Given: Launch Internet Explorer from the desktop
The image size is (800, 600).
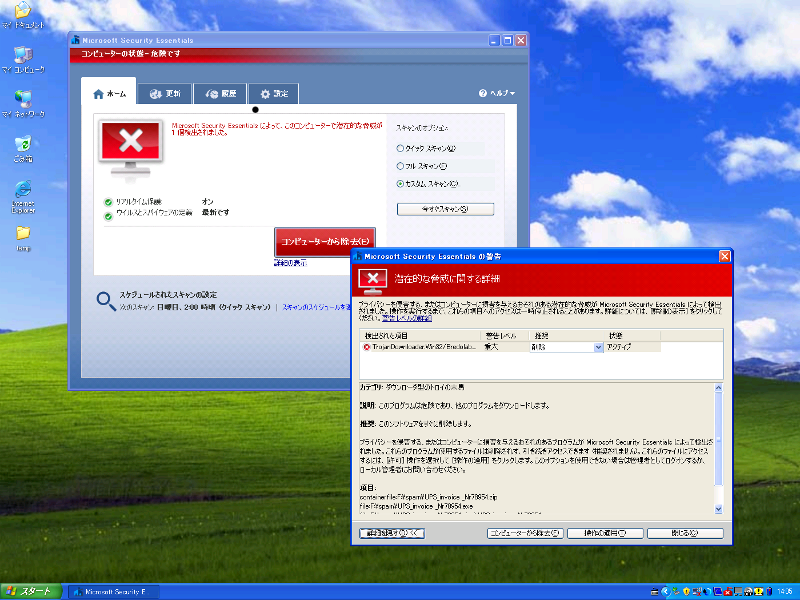Looking at the screenshot, I should (23, 196).
